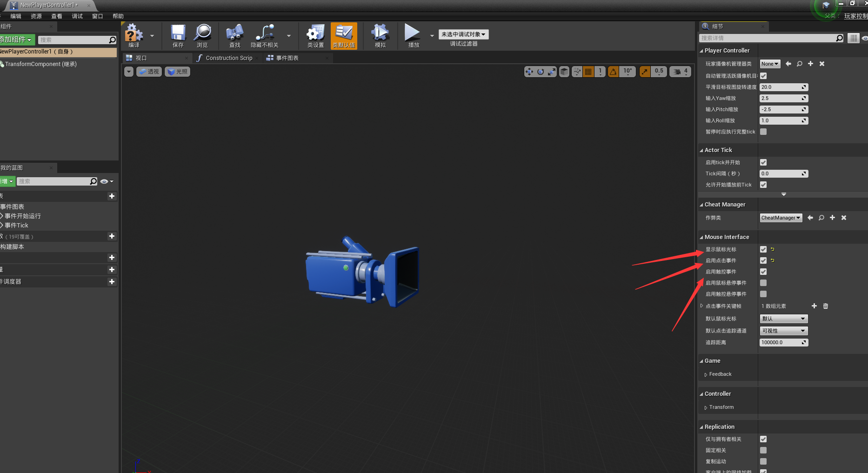The image size is (868, 473).
Task: Click the Add Component (添加组件) button
Action: (16, 40)
